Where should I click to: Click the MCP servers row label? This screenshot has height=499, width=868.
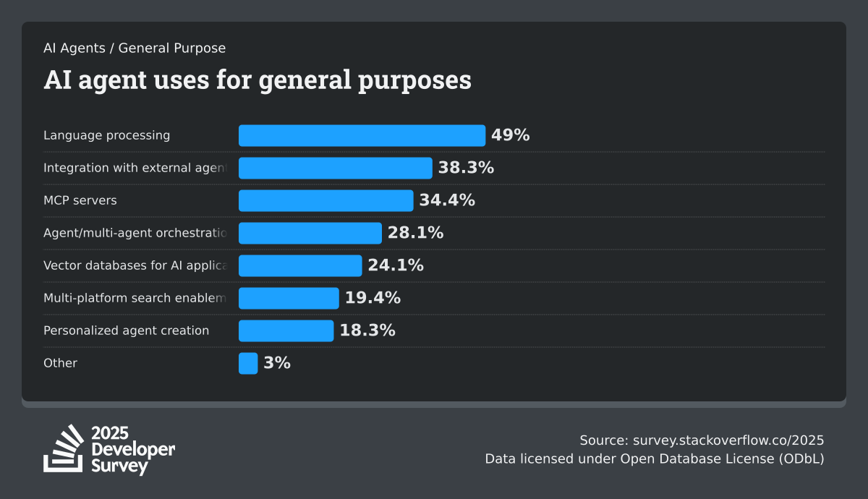[80, 200]
